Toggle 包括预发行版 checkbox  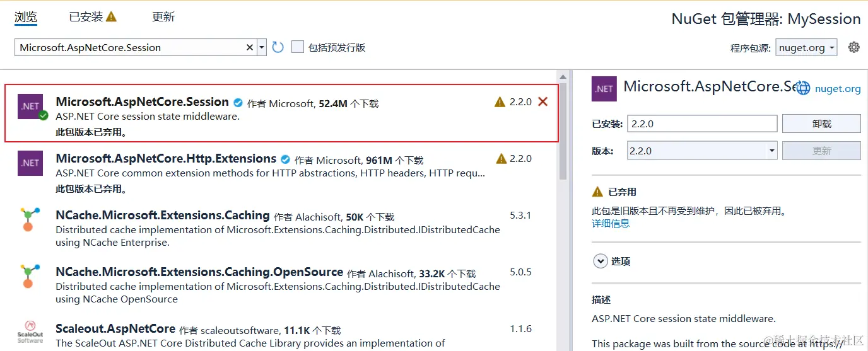pos(298,47)
